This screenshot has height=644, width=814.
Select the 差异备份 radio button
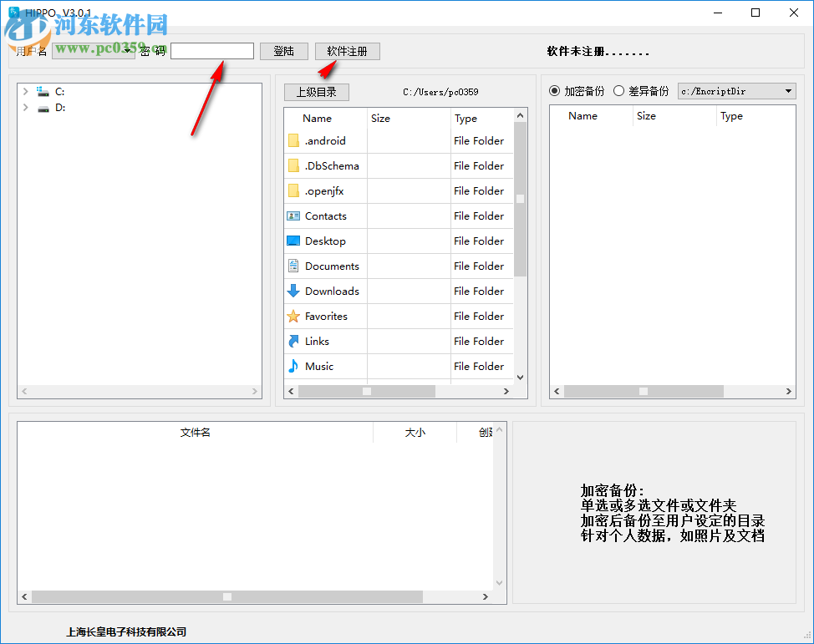point(620,91)
